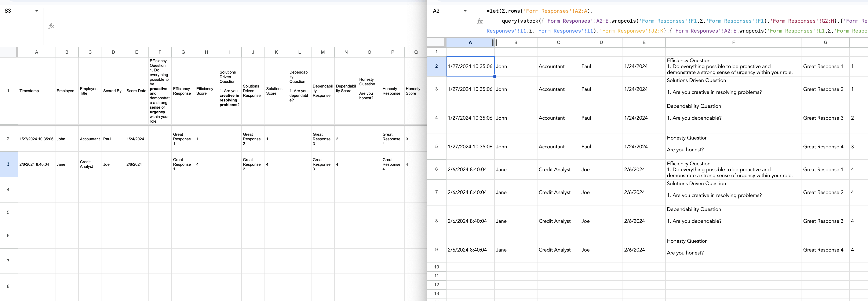The image size is (868, 301).
Task: Click cell containing Credit Analyst in left sheet
Action: coord(90,164)
